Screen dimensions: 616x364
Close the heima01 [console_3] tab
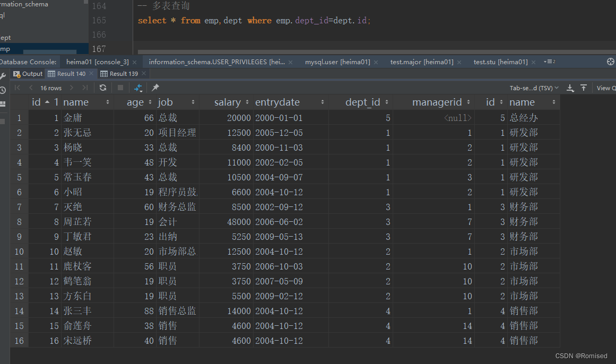tap(134, 62)
